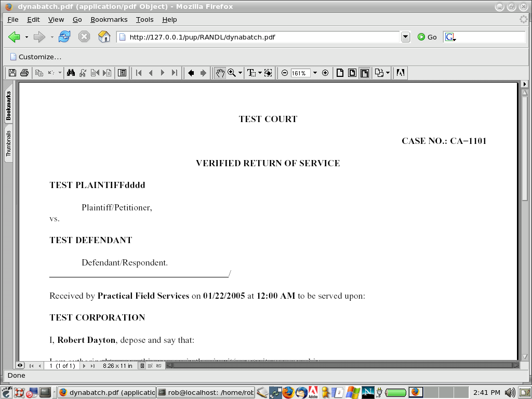Expand the text select tool dropdown
This screenshot has height=399, width=532.
click(260, 73)
